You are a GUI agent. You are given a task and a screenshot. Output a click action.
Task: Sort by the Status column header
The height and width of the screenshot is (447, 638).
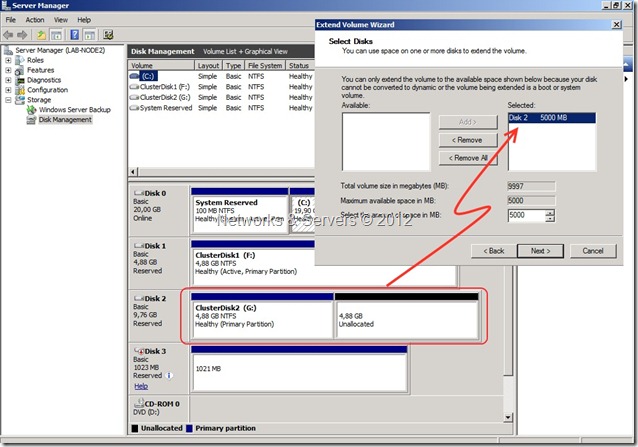pos(300,65)
